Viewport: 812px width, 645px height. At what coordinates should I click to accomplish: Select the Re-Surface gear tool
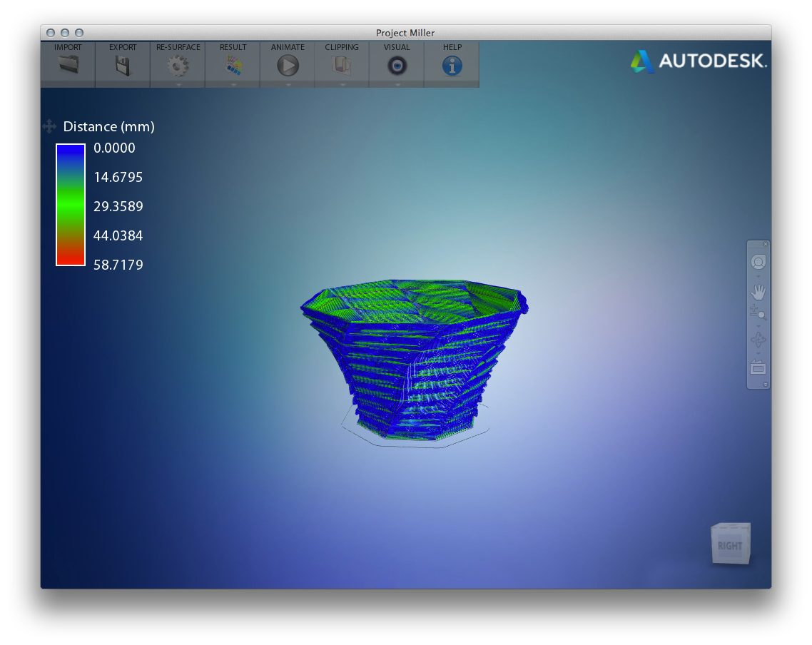click(178, 66)
